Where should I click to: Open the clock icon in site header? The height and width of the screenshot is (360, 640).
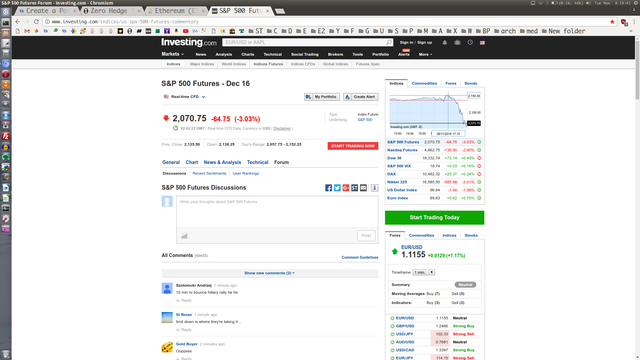(470, 42)
